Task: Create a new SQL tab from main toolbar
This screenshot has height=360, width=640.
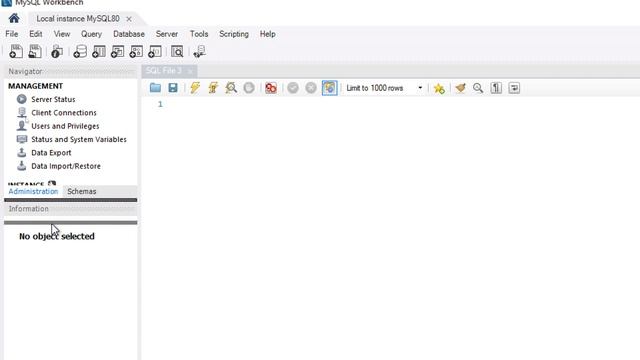Action: [16, 51]
